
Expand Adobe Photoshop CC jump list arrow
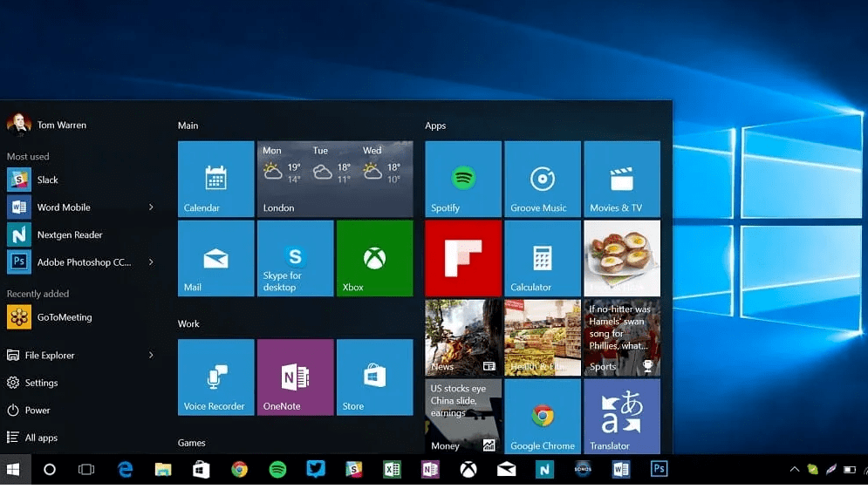point(151,262)
